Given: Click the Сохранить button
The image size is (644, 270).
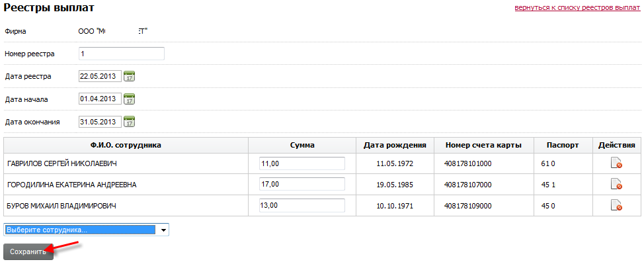Looking at the screenshot, I should (28, 252).
